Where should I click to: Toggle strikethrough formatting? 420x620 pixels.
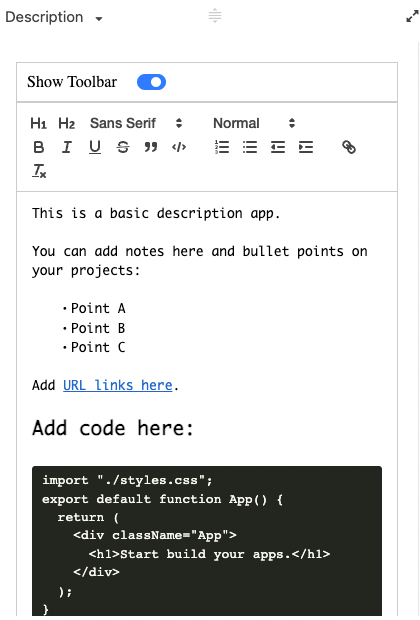click(123, 147)
